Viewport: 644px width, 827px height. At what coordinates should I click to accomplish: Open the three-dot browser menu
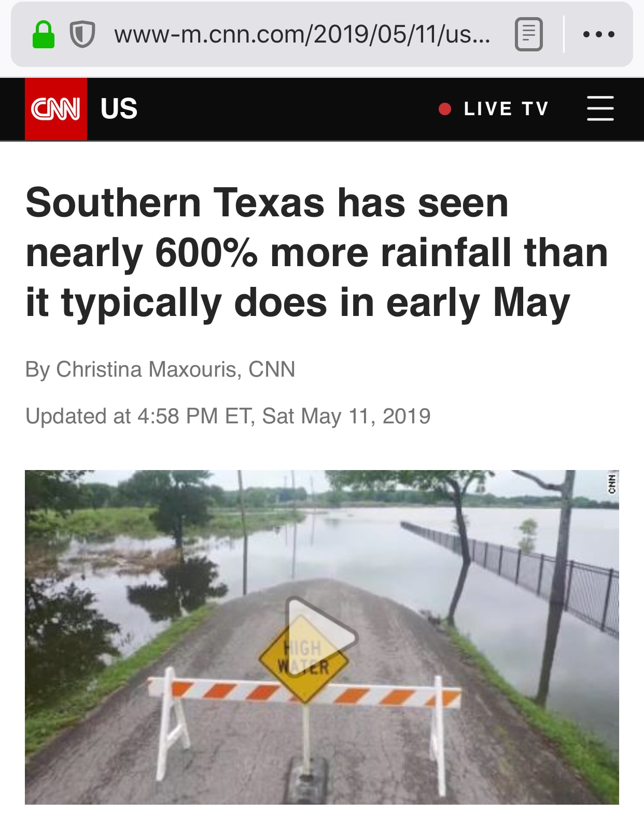pos(598,34)
